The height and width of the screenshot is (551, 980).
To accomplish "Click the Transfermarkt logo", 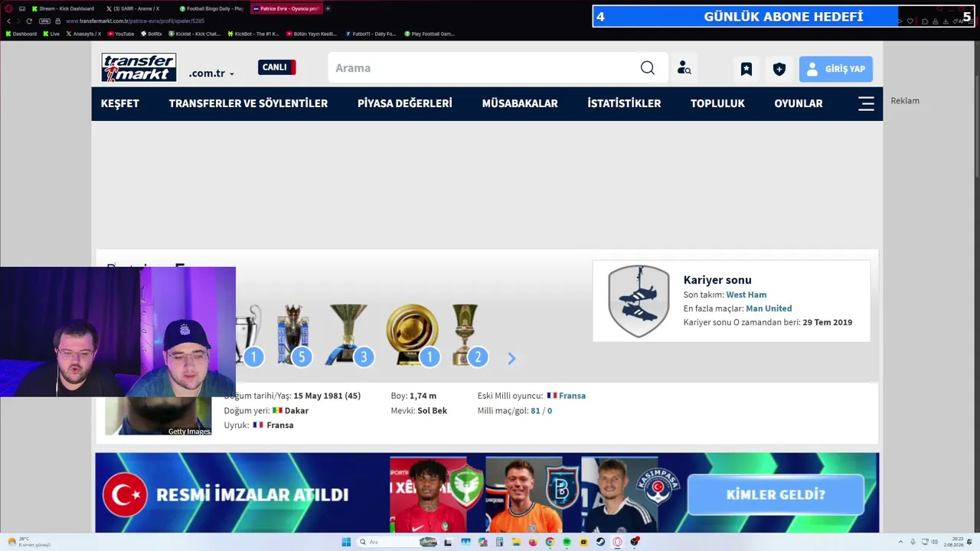I will [139, 68].
